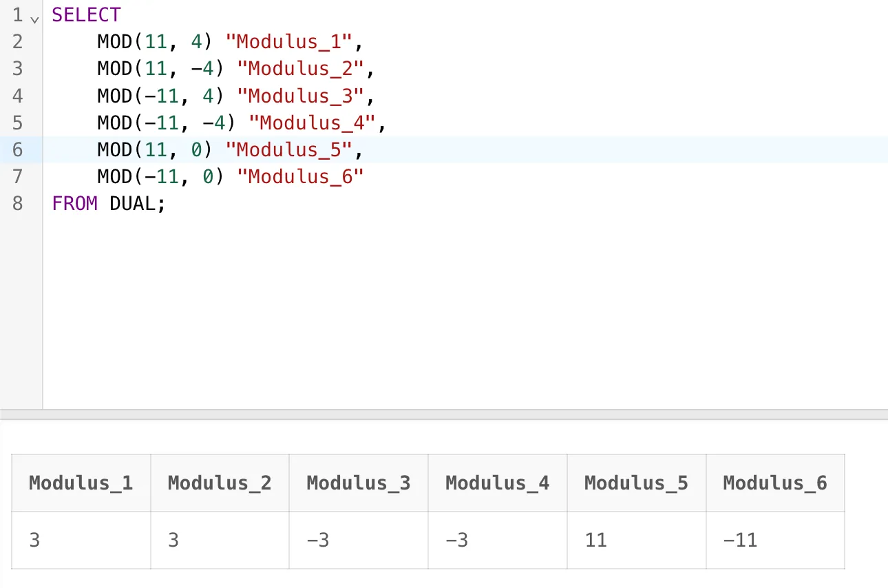Select line number 2 in the gutter
888x588 pixels.
point(17,41)
